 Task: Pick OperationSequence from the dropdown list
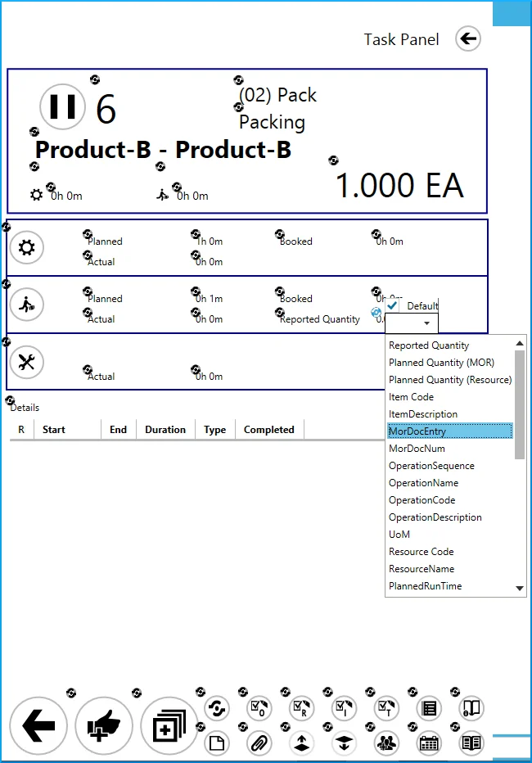(450, 466)
